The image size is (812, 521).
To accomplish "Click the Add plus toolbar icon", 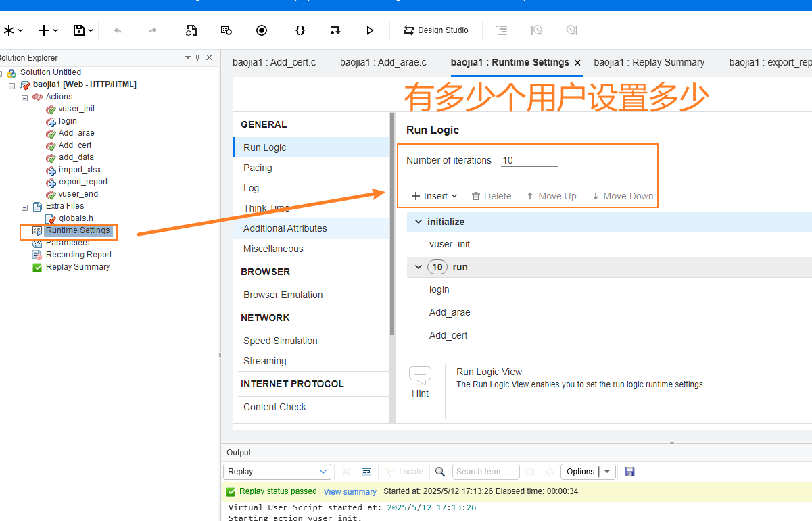I will (x=44, y=30).
